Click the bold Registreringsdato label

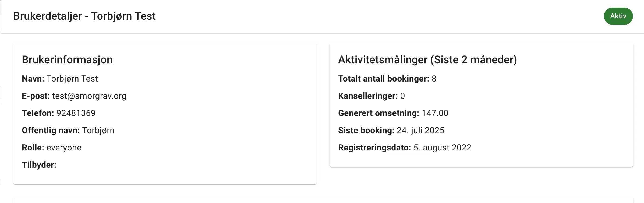[x=374, y=148]
